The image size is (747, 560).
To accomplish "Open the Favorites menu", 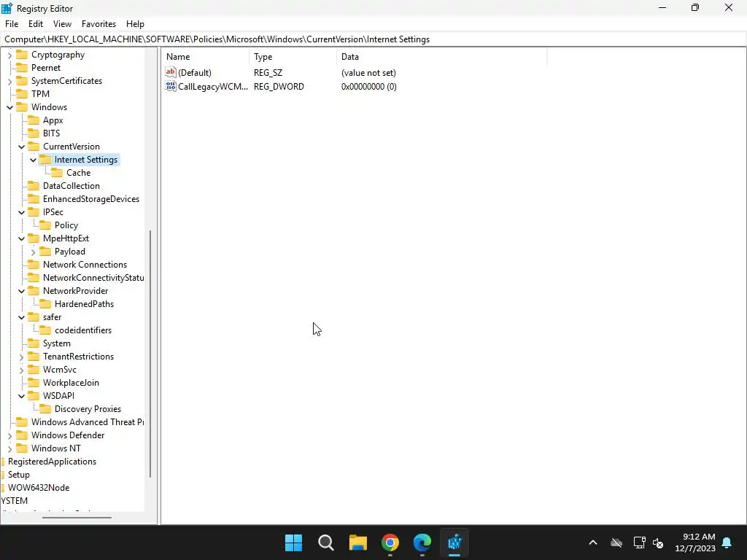I will (98, 24).
